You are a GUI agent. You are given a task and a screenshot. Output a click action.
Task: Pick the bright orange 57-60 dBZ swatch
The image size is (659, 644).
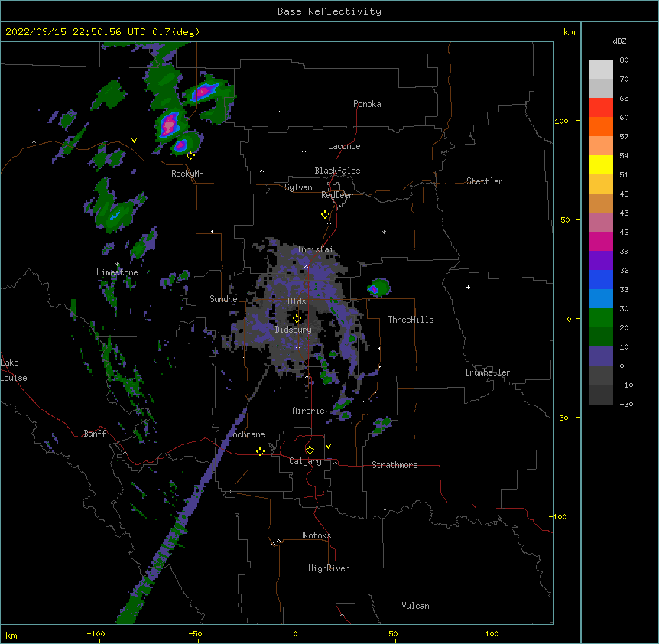601,126
